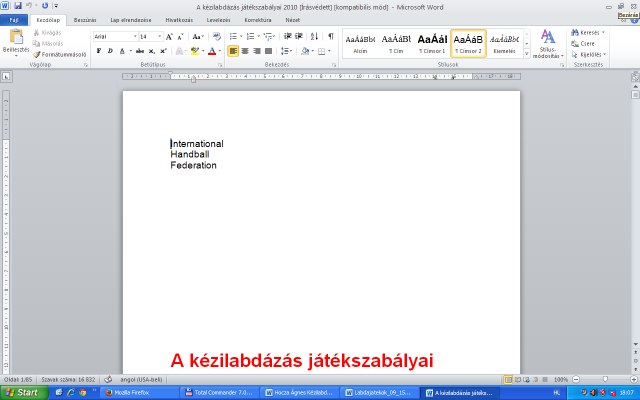This screenshot has width=640, height=400.
Task: Open Kijelölés (Select) dropdown
Action: pos(589,54)
